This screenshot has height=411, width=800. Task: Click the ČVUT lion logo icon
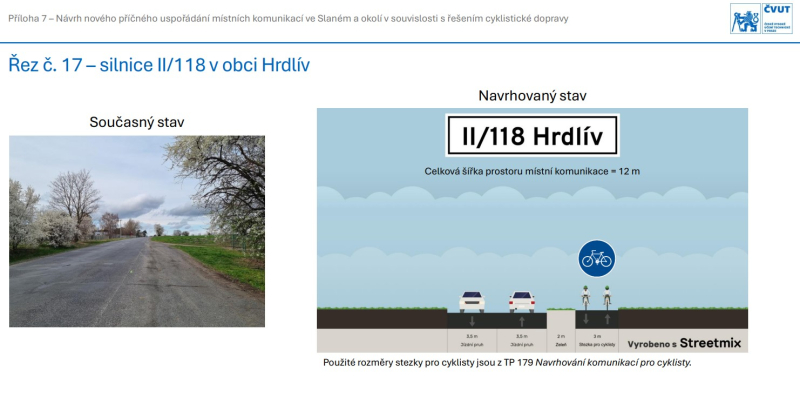(745, 18)
